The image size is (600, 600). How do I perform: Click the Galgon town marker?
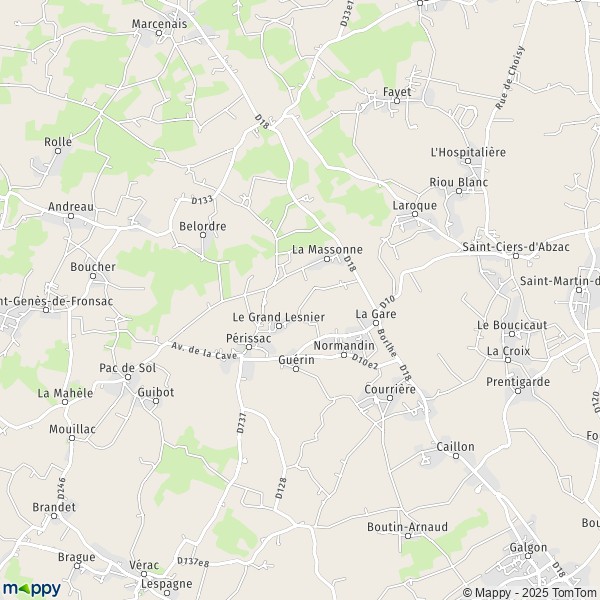[528, 556]
